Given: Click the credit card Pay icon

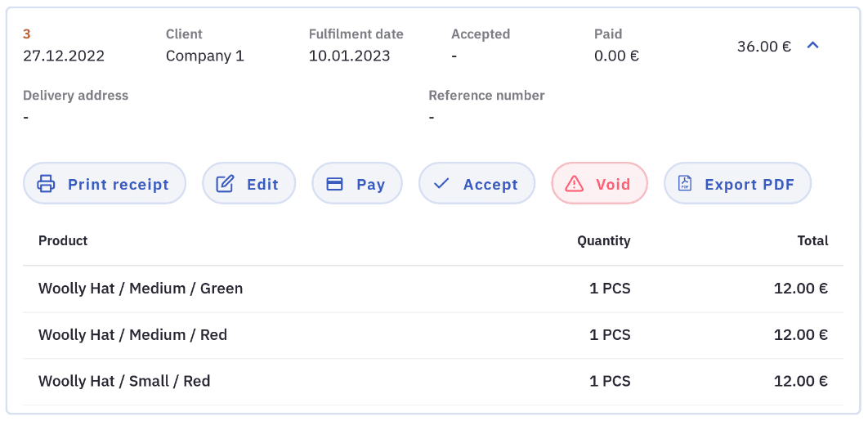Looking at the screenshot, I should [x=334, y=184].
